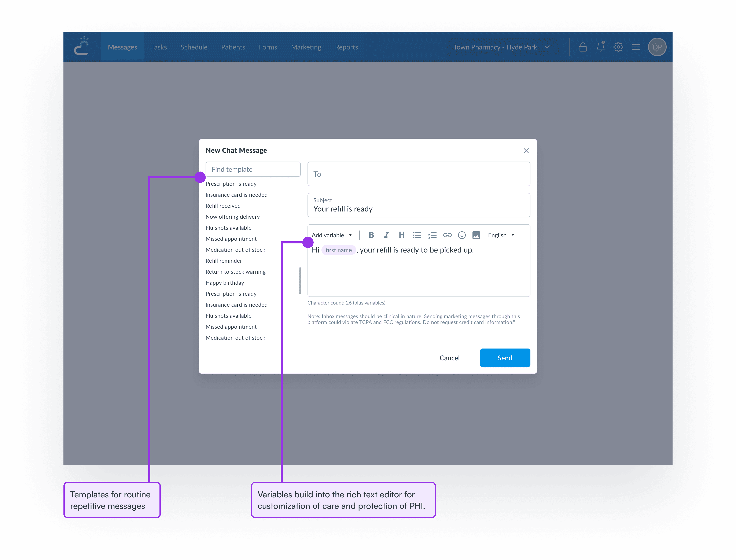Expand the Town Pharmacy location selector
Image resolution: width=736 pixels, height=560 pixels.
coord(547,47)
